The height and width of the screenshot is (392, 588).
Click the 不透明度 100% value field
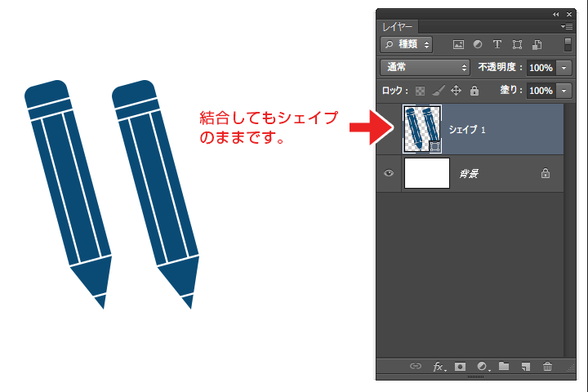point(541,68)
